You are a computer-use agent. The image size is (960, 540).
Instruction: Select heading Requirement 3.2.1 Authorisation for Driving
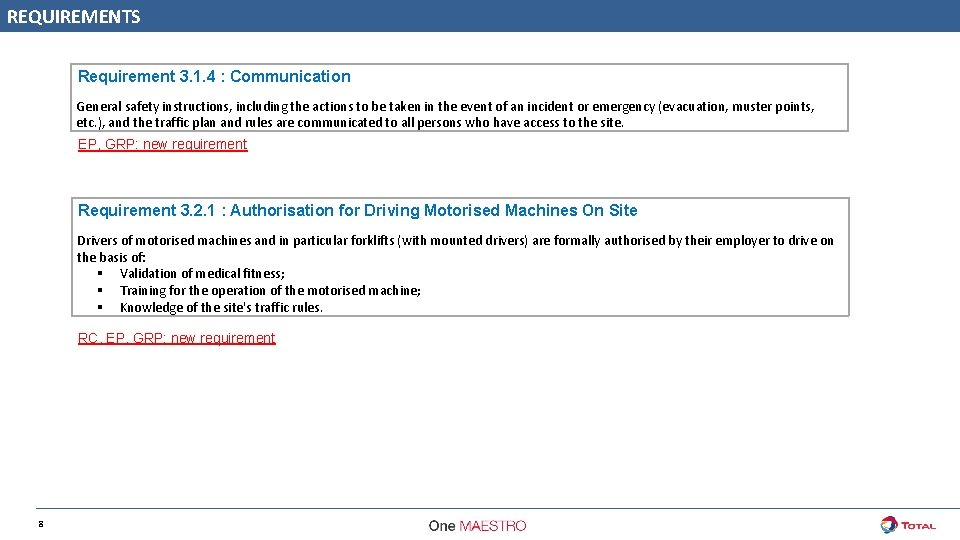click(x=358, y=211)
